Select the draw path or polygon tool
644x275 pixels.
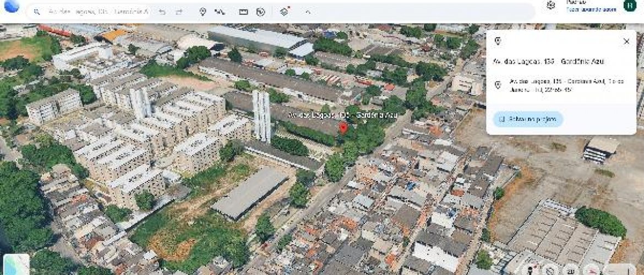[220, 12]
